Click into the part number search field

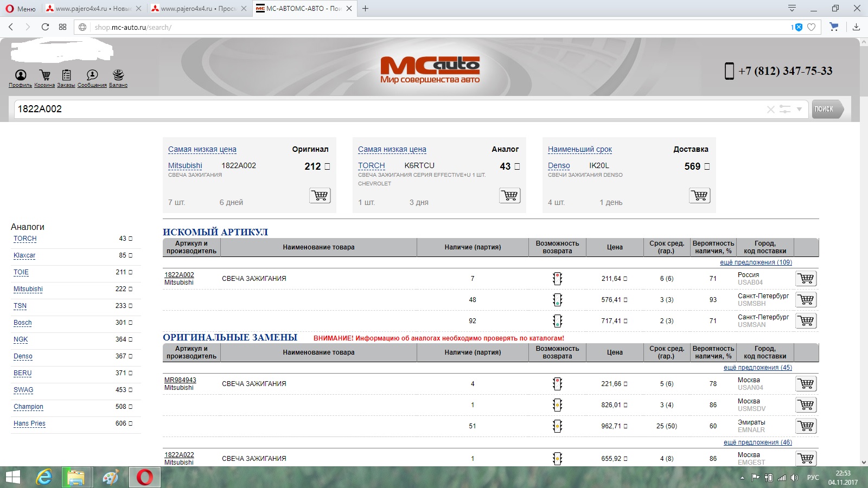tap(380, 109)
